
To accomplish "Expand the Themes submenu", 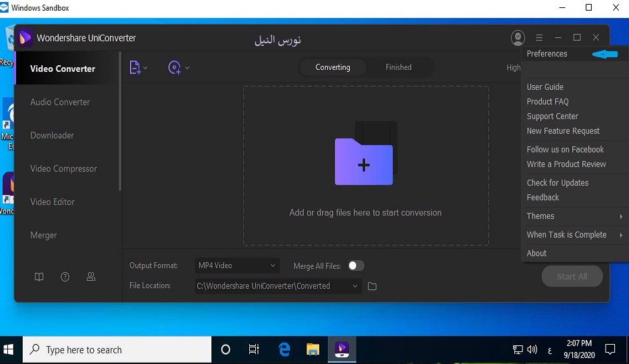I will 573,216.
